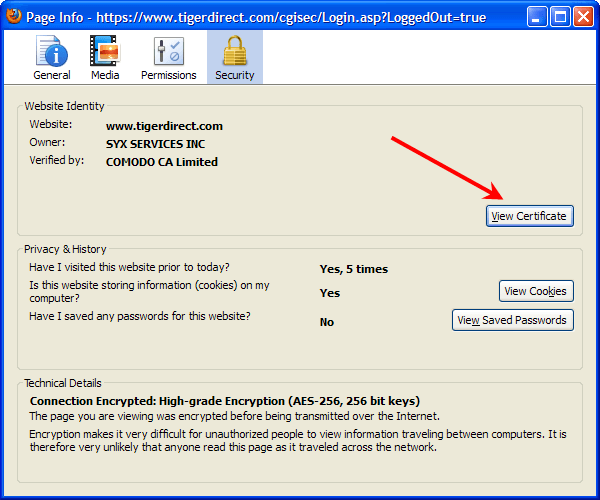Image resolution: width=600 pixels, height=500 pixels.
Task: Select verifier text COMODO CA Limited
Action: tap(161, 162)
